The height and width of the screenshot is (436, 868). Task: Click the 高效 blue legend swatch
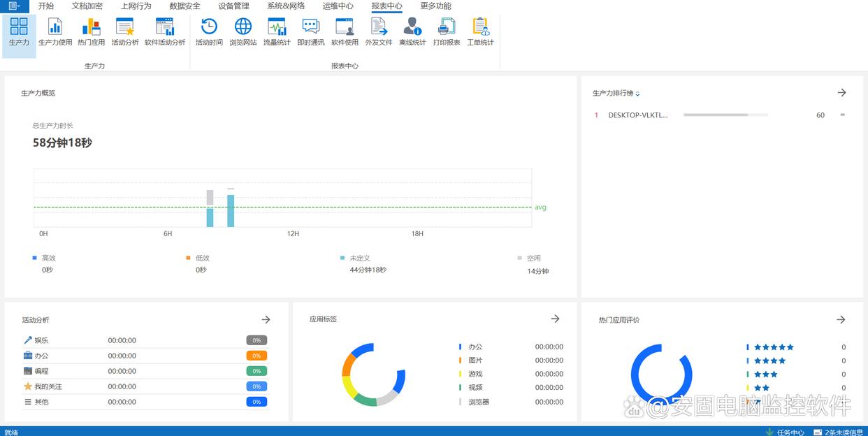34,258
